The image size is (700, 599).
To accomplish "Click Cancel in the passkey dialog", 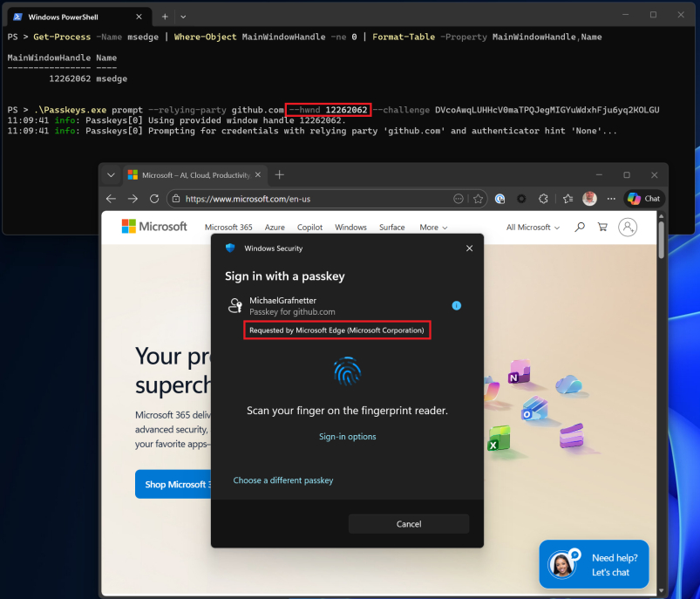I will [x=409, y=524].
